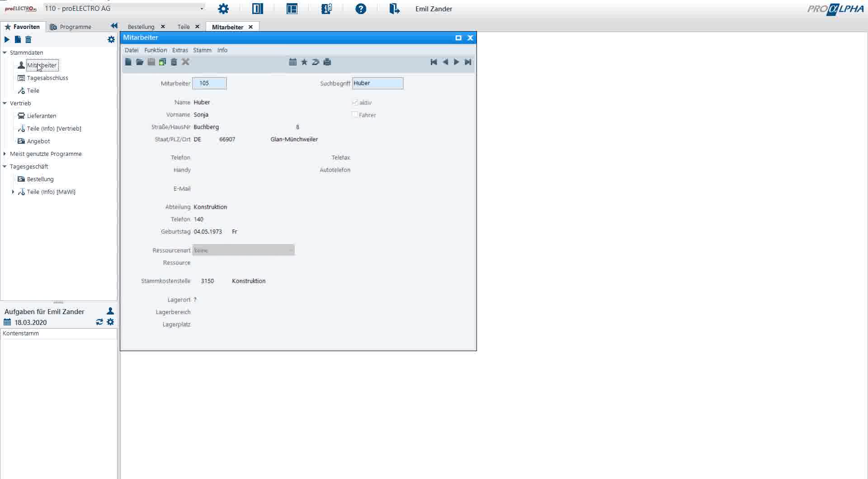Image resolution: width=868 pixels, height=479 pixels.
Task: Jump to first record
Action: (x=434, y=62)
